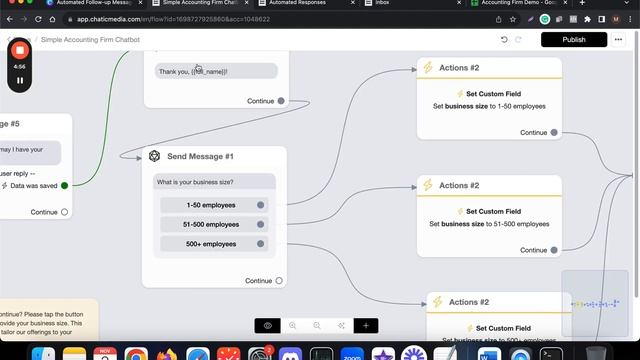The height and width of the screenshot is (360, 640).
Task: Open a new browser tab
Action: [x=582, y=3]
